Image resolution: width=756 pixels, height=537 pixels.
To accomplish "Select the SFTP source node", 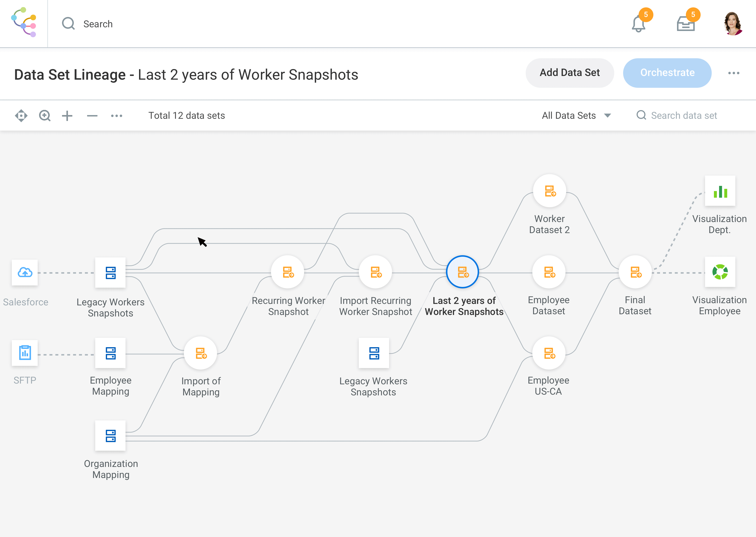I will (25, 353).
